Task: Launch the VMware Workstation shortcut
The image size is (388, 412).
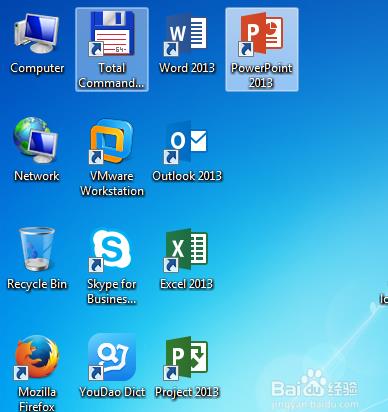Action: tap(111, 142)
